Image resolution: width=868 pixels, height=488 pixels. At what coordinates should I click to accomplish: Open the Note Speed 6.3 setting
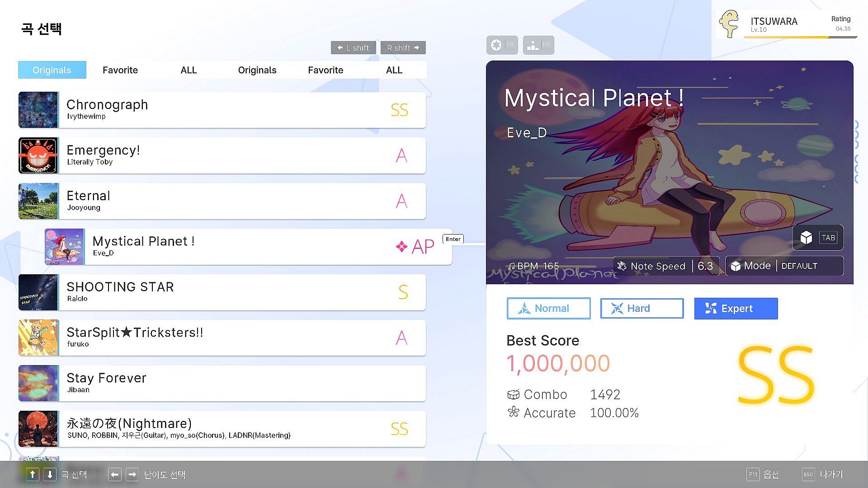(x=665, y=266)
